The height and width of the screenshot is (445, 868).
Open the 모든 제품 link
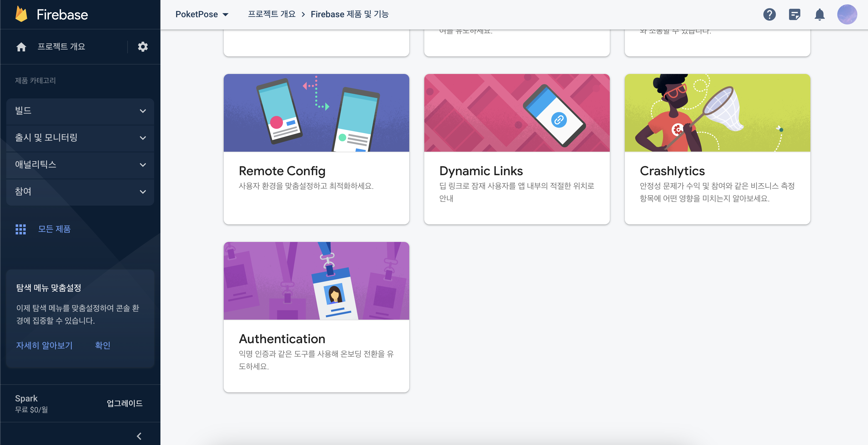click(54, 229)
